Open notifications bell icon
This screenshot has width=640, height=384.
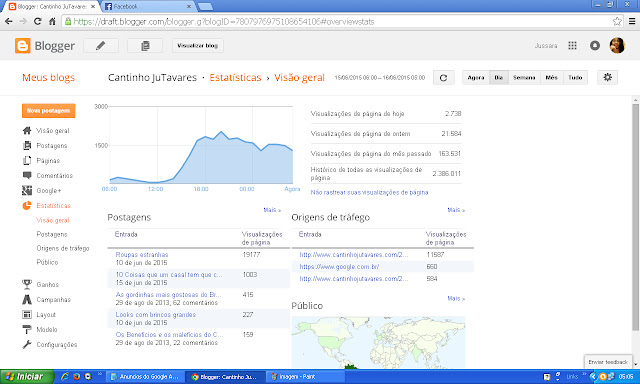tap(595, 46)
